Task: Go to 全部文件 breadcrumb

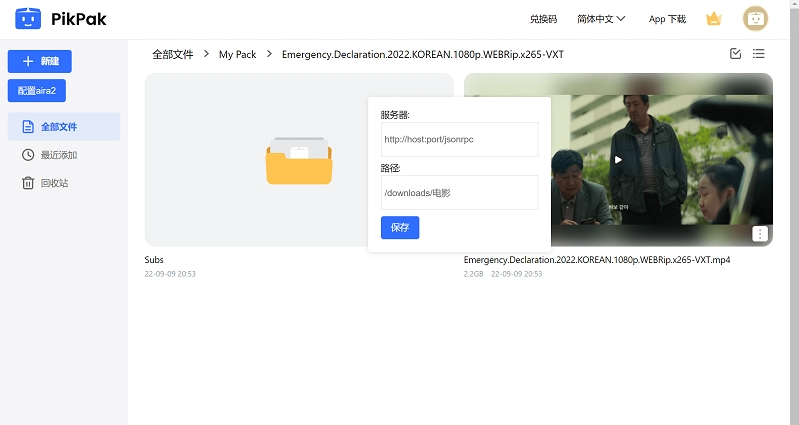Action: click(173, 55)
